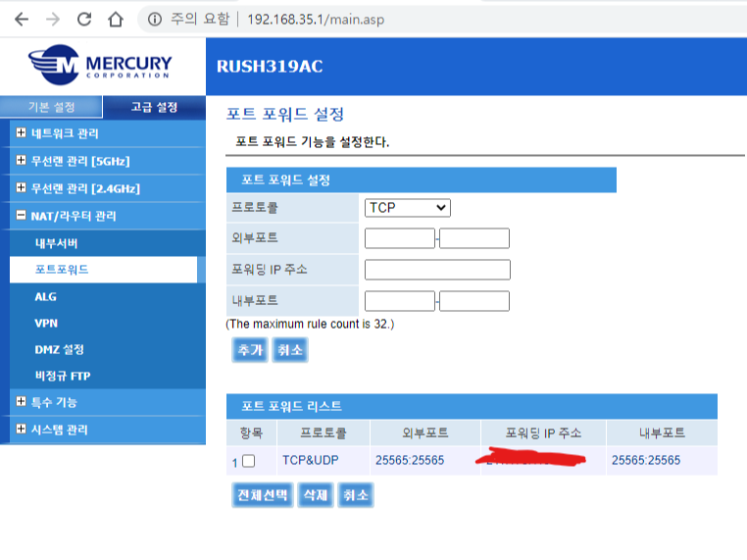This screenshot has width=747, height=560.
Task: Click the 포트 포워드 설정 page heading
Action: [x=285, y=115]
